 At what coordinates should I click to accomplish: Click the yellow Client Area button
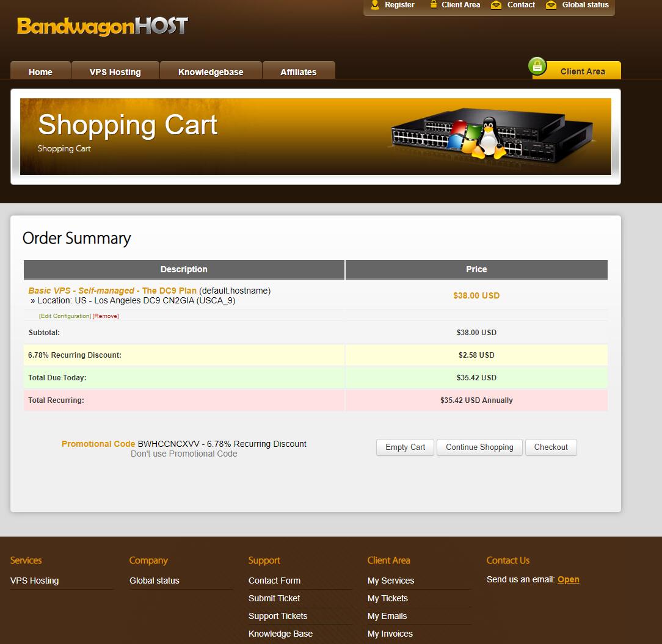pyautogui.click(x=577, y=70)
